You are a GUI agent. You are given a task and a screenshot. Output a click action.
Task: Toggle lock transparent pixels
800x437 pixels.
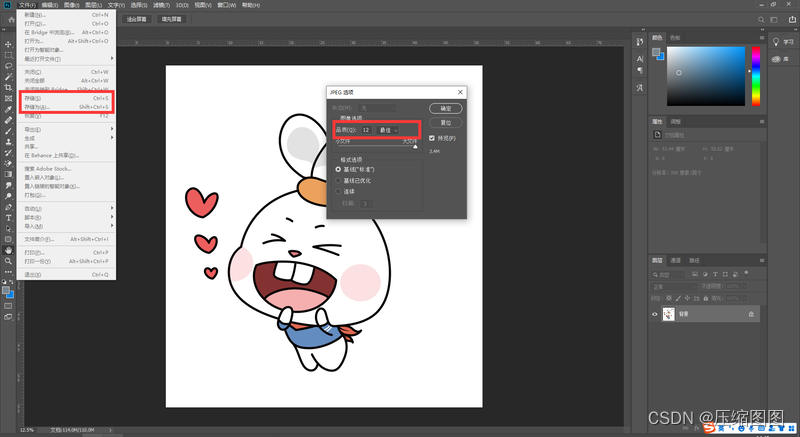pyautogui.click(x=669, y=298)
